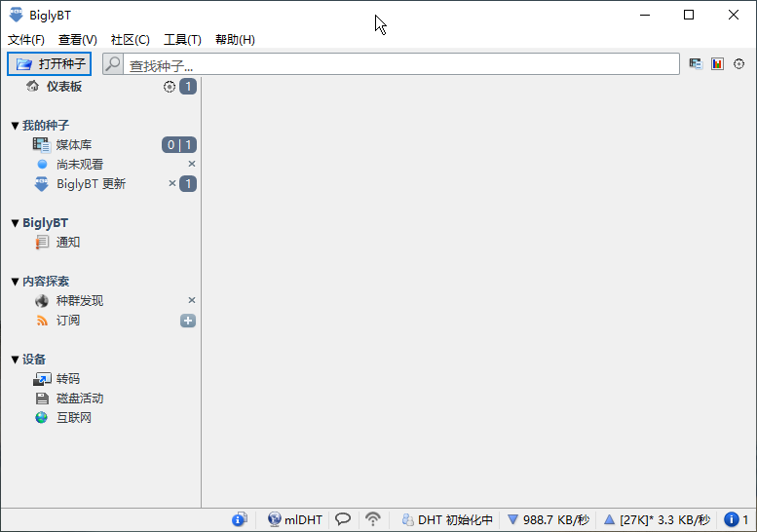The width and height of the screenshot is (757, 532).
Task: Close the 尚未观看 sidebar entry
Action: point(192,165)
